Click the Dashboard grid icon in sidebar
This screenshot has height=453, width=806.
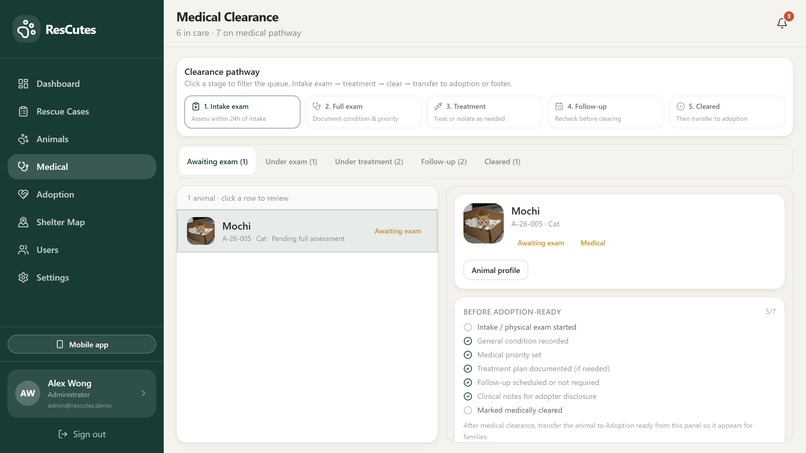tap(23, 84)
